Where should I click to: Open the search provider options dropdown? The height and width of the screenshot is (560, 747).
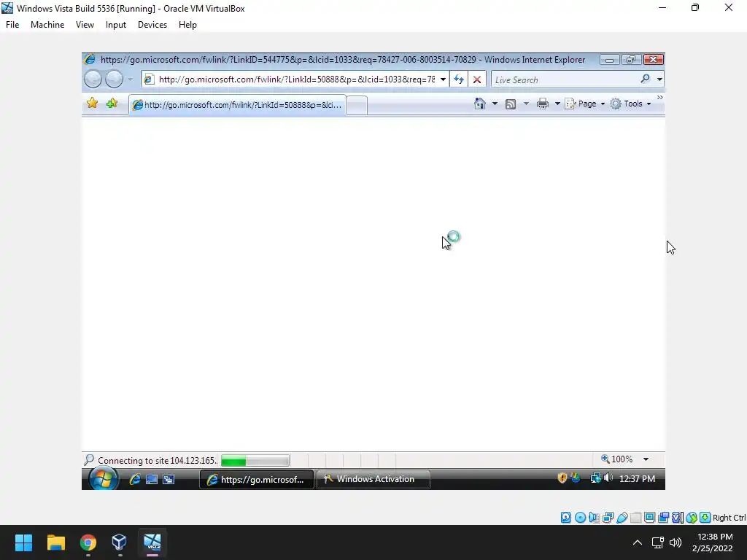click(x=659, y=79)
